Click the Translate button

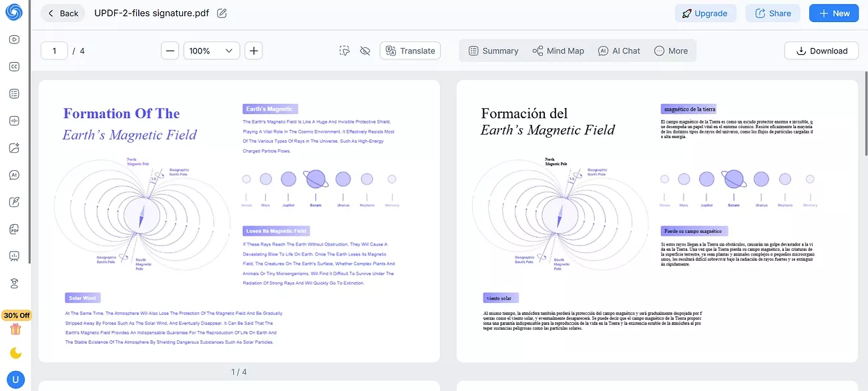pos(410,51)
